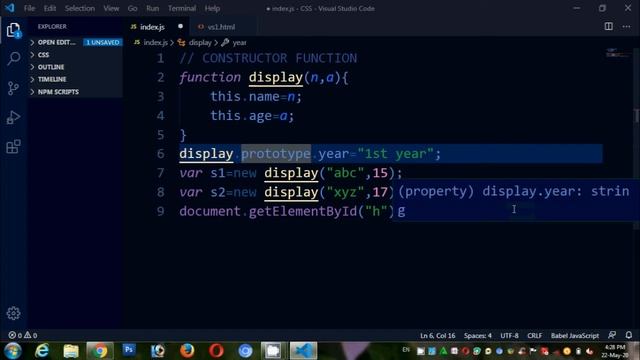Click line number 9 in gutter
640x360 pixels.
pos(160,211)
